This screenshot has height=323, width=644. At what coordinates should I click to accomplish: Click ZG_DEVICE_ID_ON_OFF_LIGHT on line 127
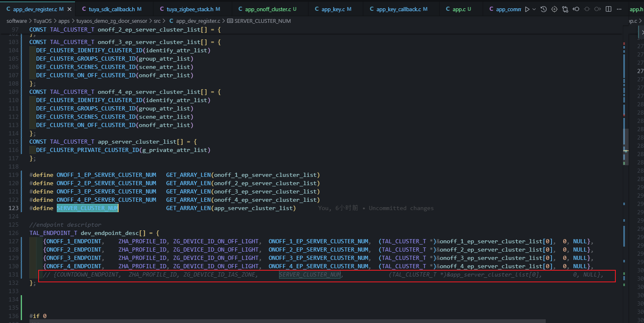216,241
